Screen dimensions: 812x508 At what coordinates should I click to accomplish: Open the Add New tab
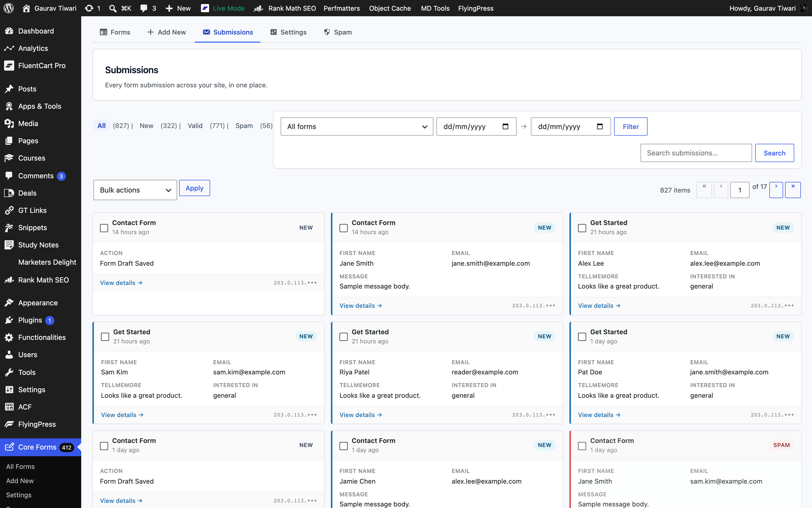(x=166, y=32)
